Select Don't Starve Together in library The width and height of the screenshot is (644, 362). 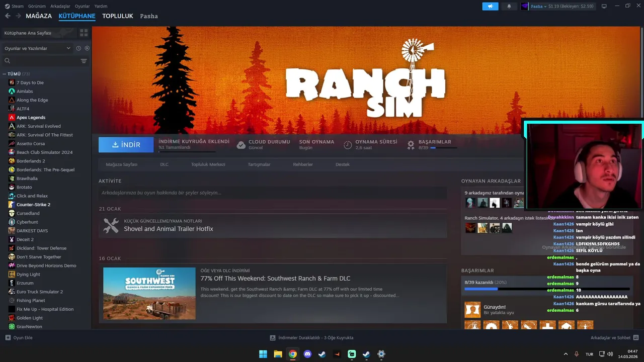(39, 257)
